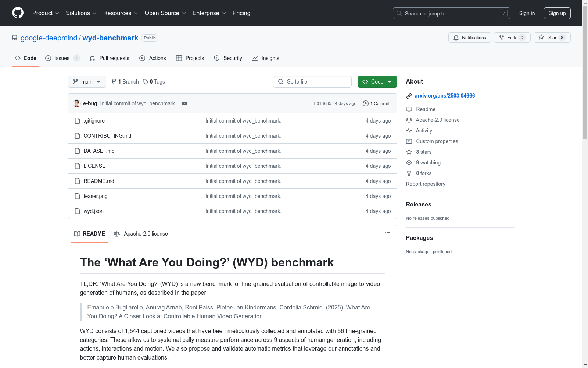
Task: Click the star icon beside 8 stars
Action: [409, 152]
